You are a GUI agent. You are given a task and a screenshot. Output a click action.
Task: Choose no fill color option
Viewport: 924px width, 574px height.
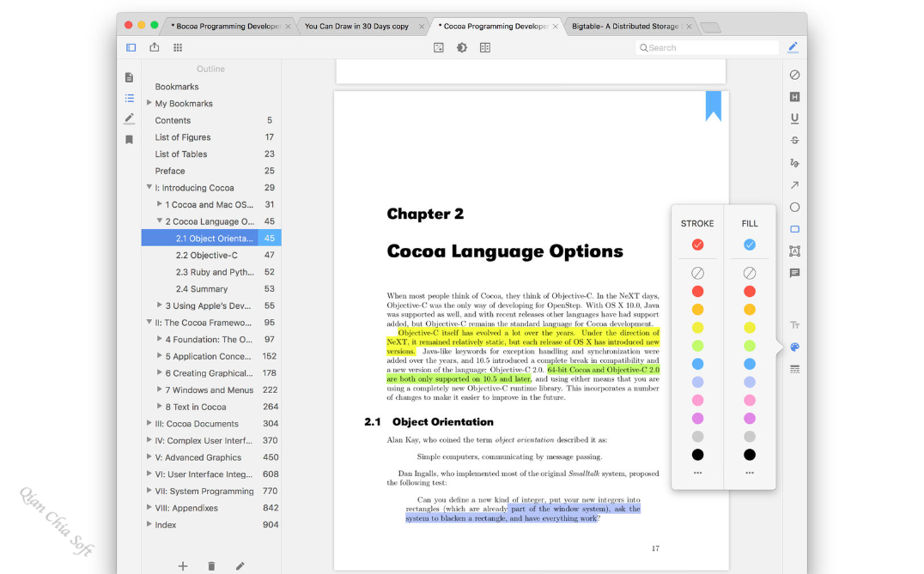pyautogui.click(x=750, y=273)
